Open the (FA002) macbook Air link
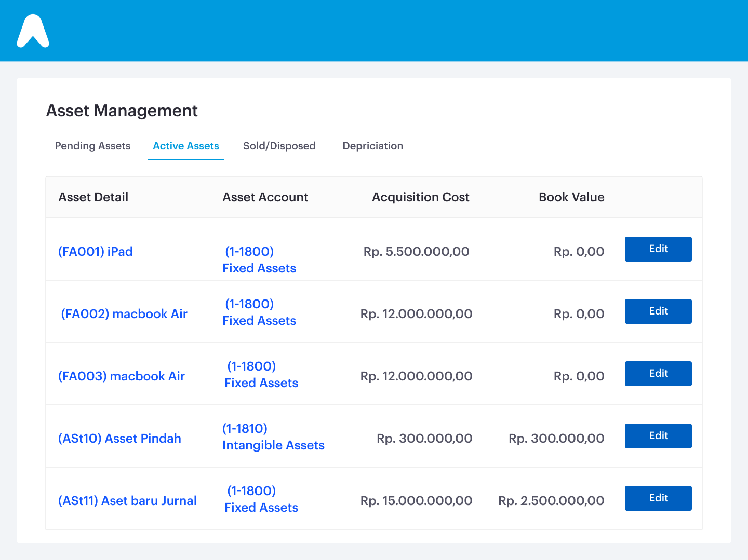The height and width of the screenshot is (560, 748). [124, 314]
